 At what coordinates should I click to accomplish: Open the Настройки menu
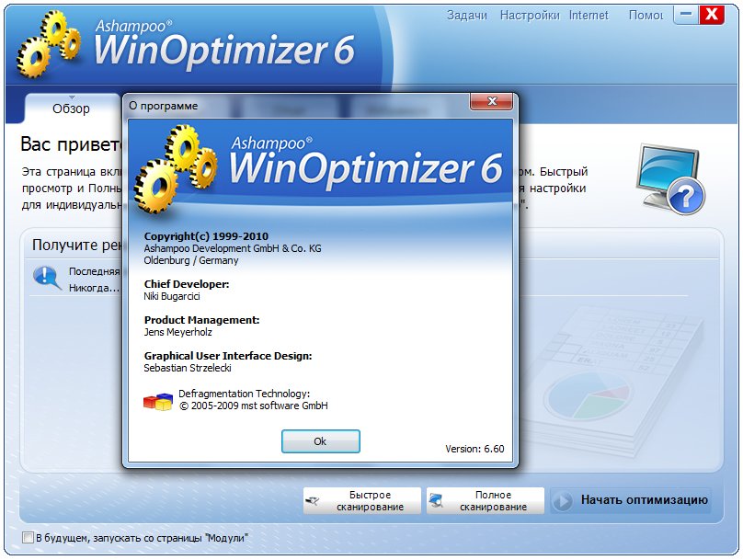click(x=530, y=16)
